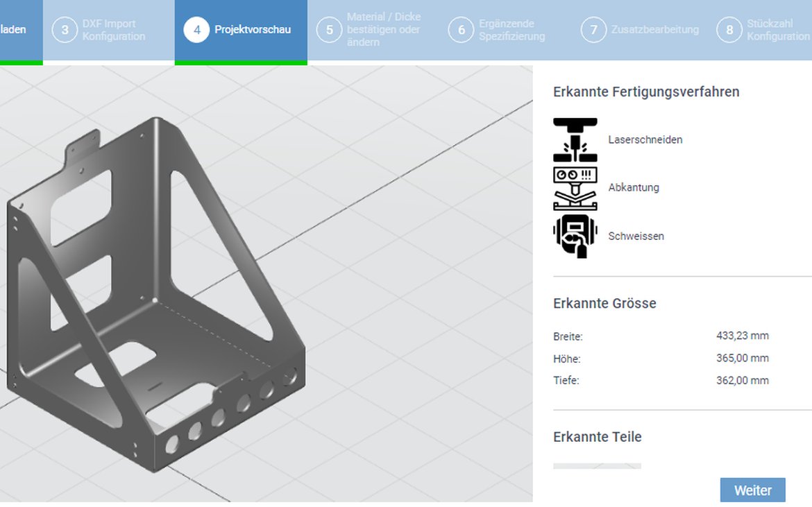Screen dimensions: 812x507
Task: Click the Erkannte Grösse heading
Action: coord(604,303)
